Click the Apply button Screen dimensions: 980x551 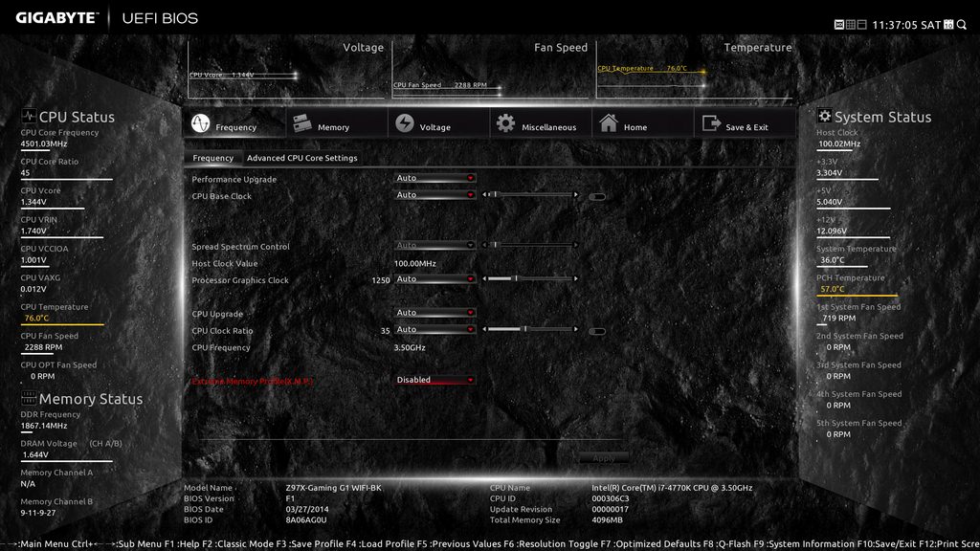tap(603, 458)
